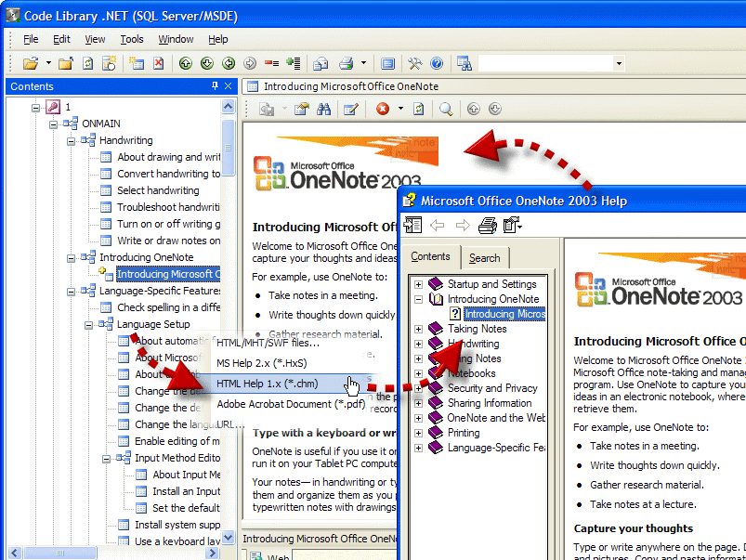Collapse the Language Setup tree node
The height and width of the screenshot is (560, 746).
tap(88, 325)
